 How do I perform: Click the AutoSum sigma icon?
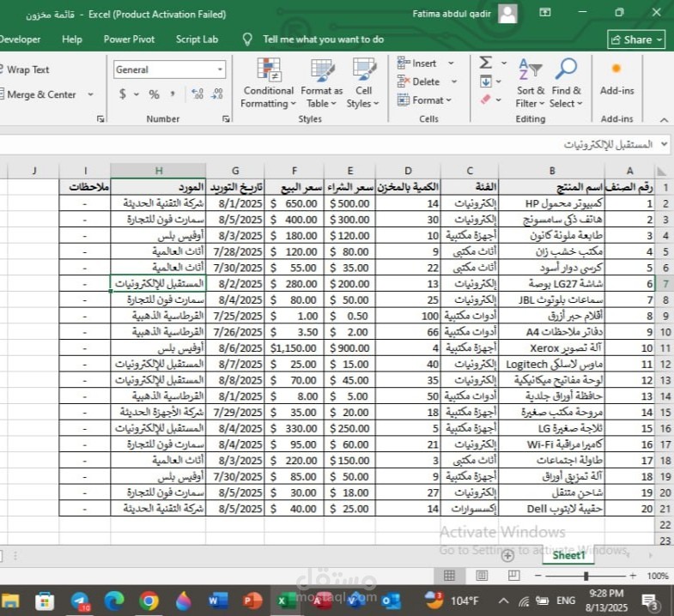[x=486, y=63]
